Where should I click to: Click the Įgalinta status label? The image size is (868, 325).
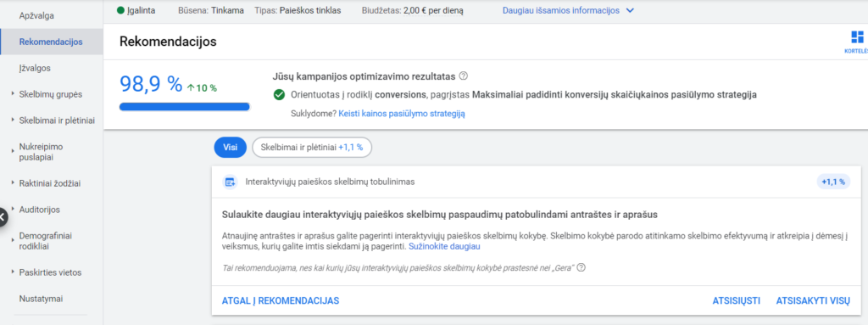click(142, 10)
